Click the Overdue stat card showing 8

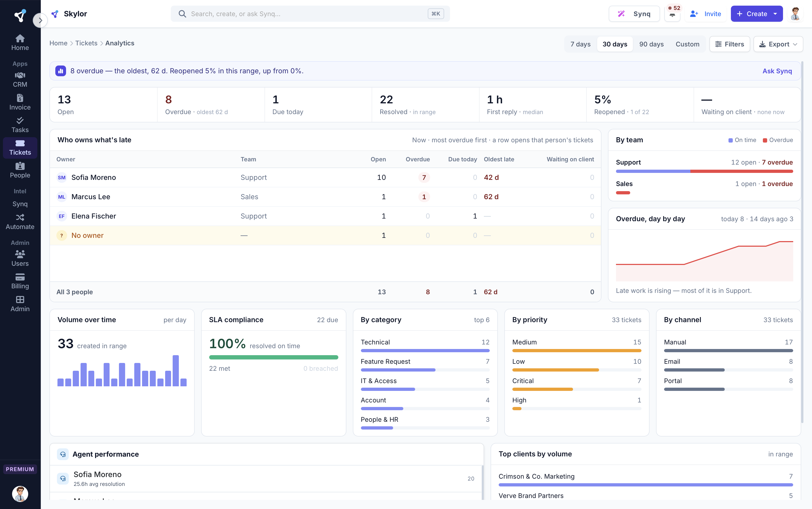click(211, 105)
